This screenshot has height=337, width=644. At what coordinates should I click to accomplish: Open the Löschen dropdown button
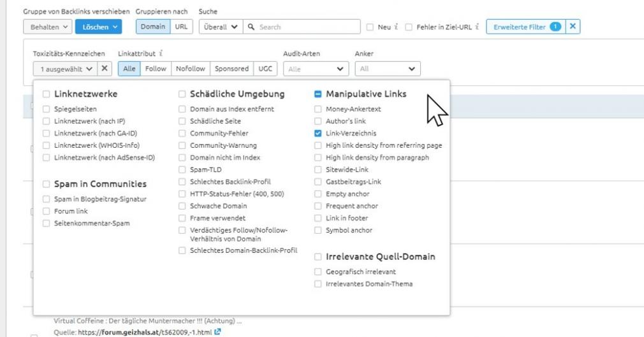99,27
